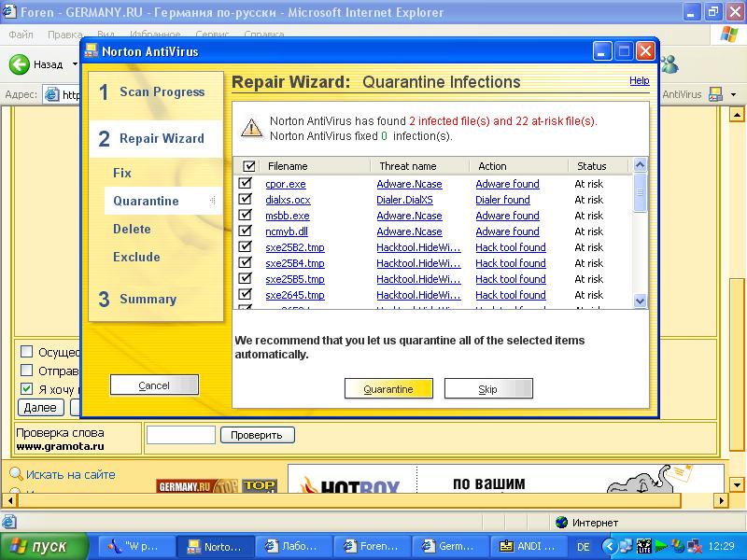
Task: Click the Norton AntiVirus title bar icon
Action: [91, 51]
